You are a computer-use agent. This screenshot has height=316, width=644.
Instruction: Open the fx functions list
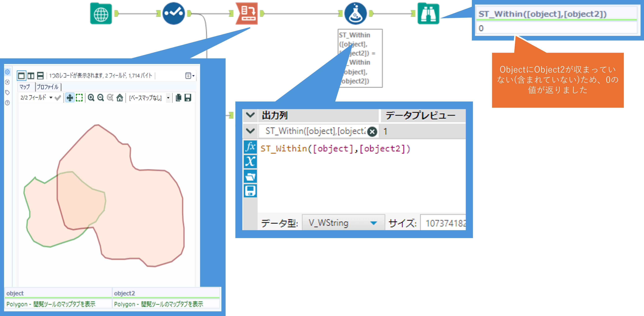tap(250, 147)
